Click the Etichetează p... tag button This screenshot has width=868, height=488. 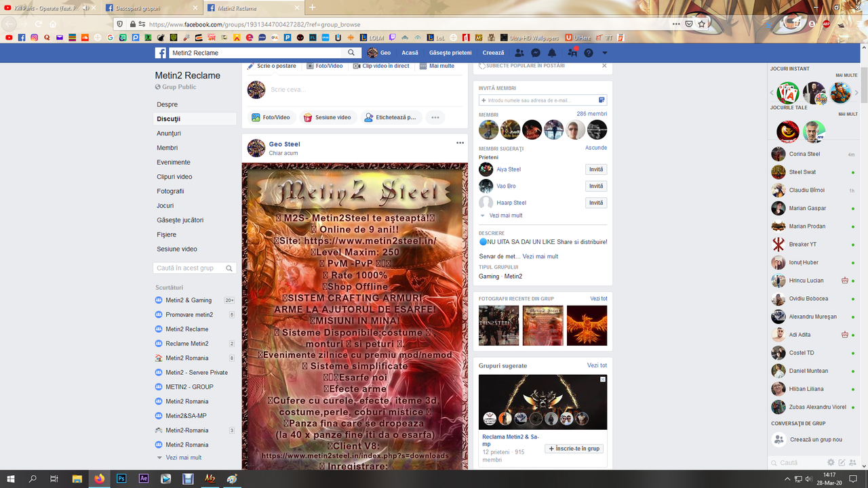391,117
